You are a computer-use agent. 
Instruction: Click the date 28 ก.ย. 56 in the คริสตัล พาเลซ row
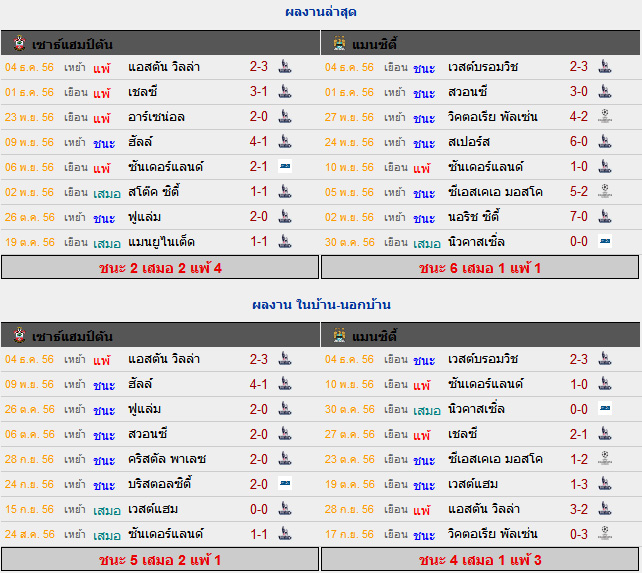[x=29, y=459]
